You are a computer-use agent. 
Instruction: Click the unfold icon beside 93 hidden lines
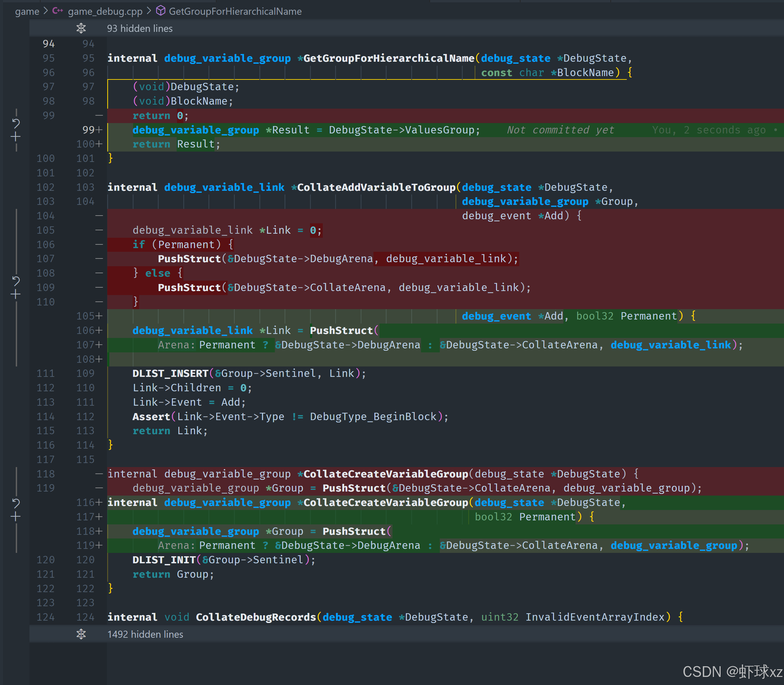click(x=81, y=28)
